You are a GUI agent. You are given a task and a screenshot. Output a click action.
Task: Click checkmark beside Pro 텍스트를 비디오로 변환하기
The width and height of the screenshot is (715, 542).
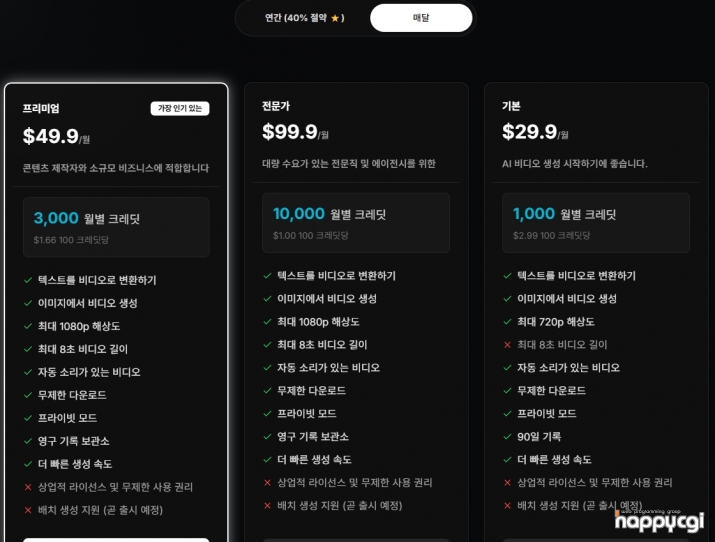point(267,275)
